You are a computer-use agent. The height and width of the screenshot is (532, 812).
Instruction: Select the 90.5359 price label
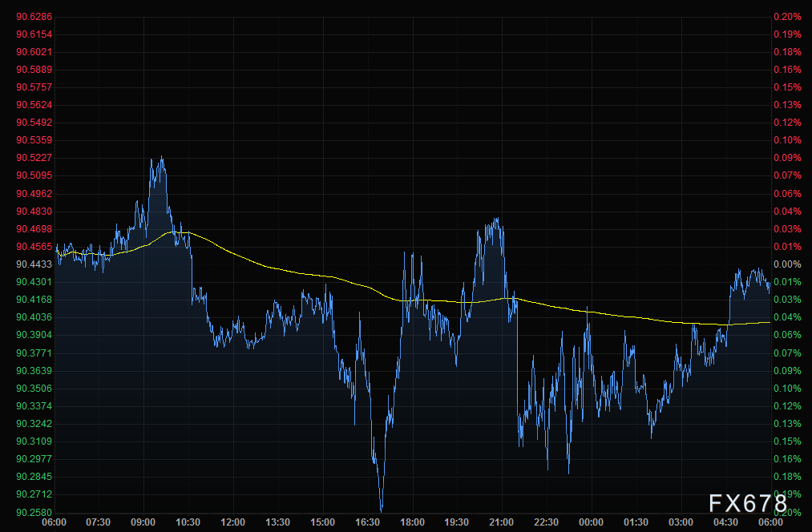[34, 139]
